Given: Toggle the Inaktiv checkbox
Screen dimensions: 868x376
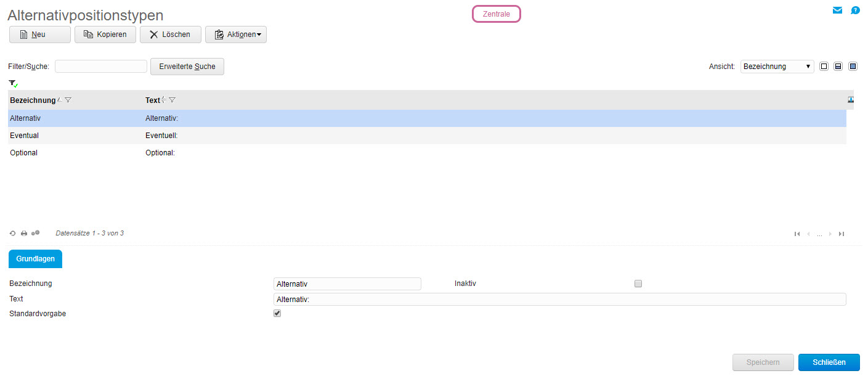Looking at the screenshot, I should (638, 284).
